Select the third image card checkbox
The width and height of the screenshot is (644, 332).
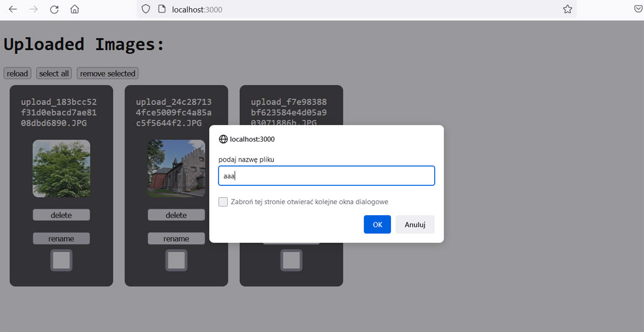coord(291,260)
